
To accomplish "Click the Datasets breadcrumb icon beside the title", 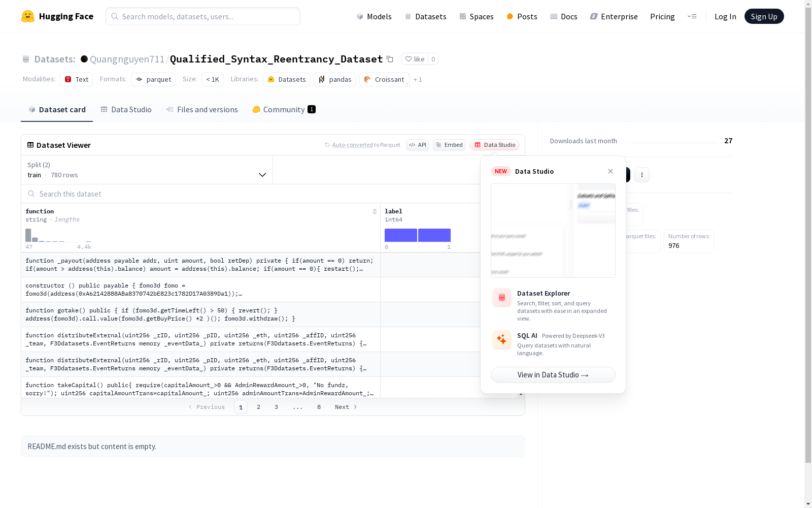I will [x=26, y=59].
